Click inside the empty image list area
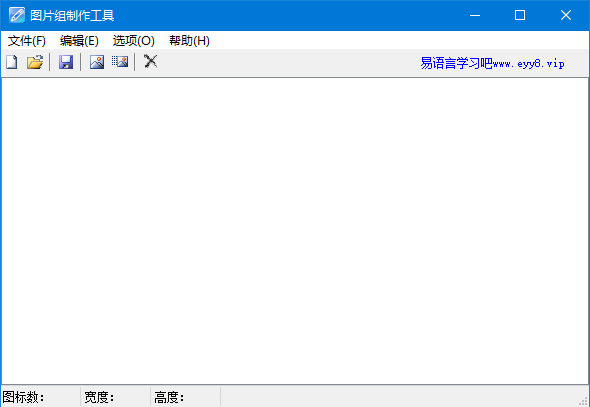 (x=295, y=231)
